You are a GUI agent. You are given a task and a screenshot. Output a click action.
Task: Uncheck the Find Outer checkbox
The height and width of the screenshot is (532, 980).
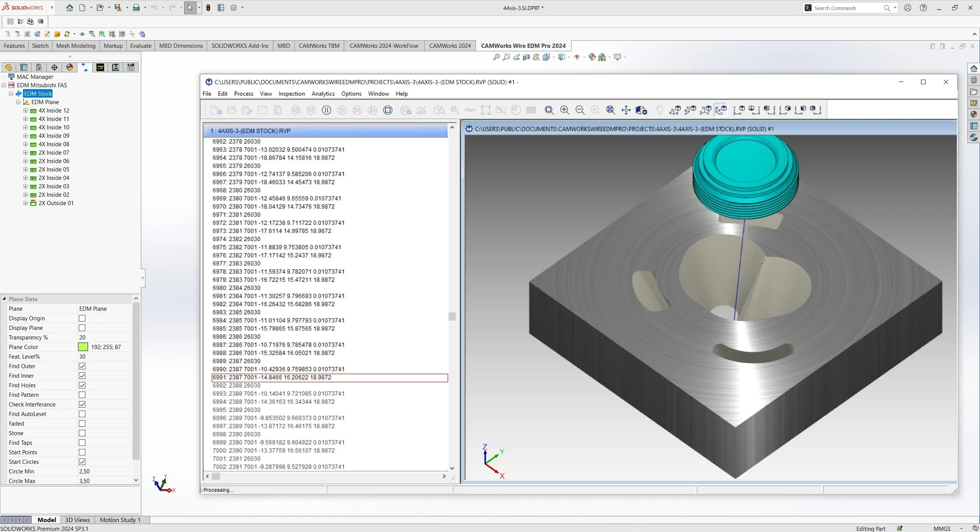coord(82,366)
